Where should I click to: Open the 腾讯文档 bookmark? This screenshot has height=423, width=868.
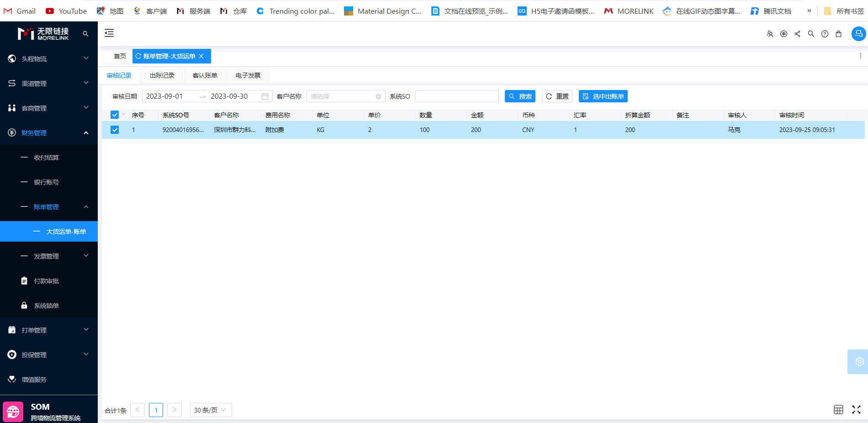point(771,11)
